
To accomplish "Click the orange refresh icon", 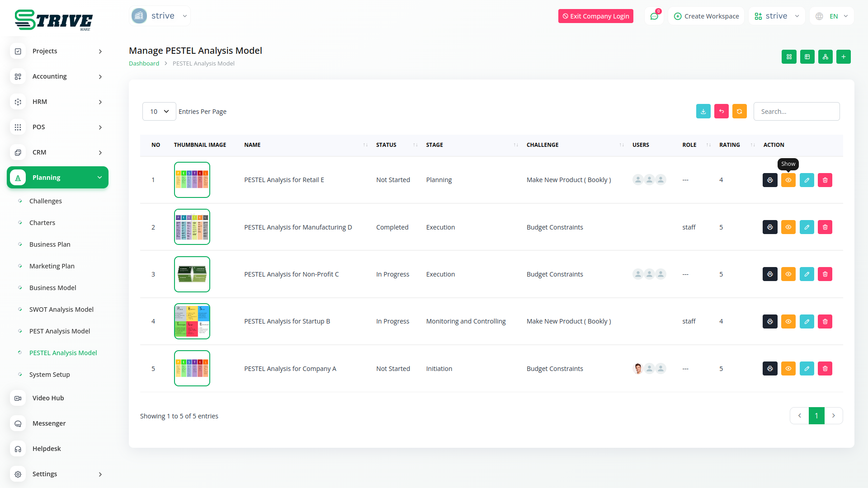I will pyautogui.click(x=739, y=111).
